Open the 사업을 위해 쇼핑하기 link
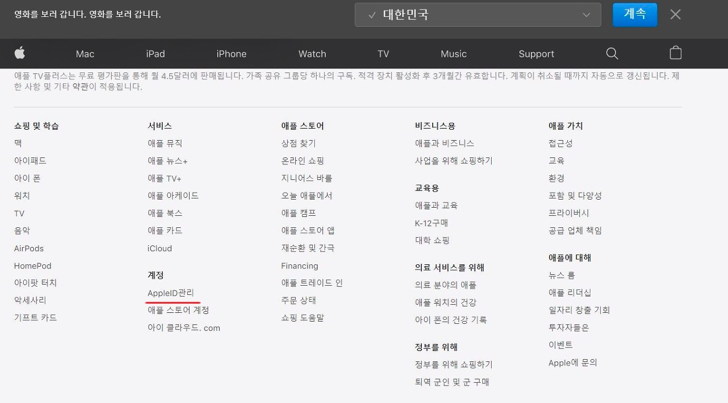This screenshot has width=728, height=403. pos(454,161)
